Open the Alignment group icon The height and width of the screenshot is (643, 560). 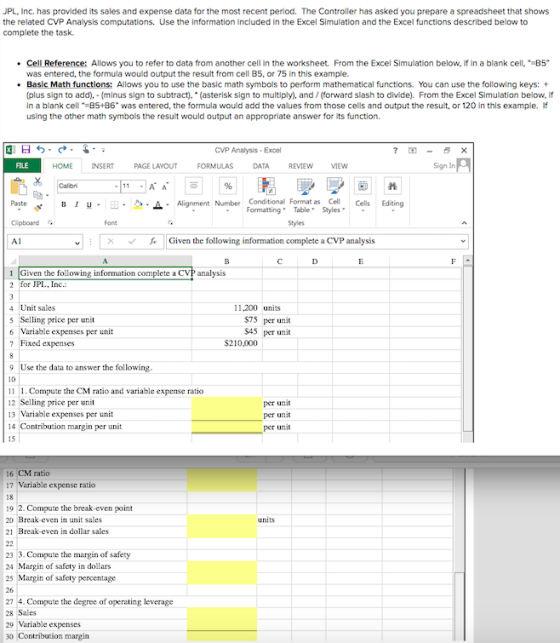[193, 186]
